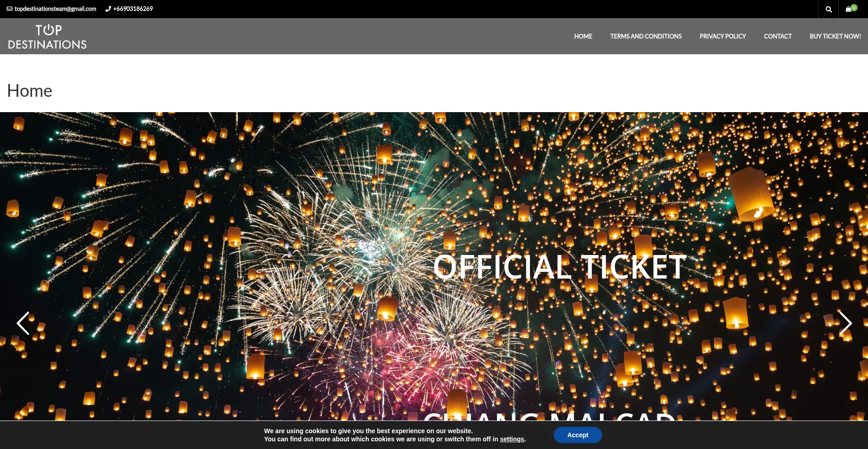868x449 pixels.
Task: Select Buy Ticket Now! in navigation
Action: (835, 36)
